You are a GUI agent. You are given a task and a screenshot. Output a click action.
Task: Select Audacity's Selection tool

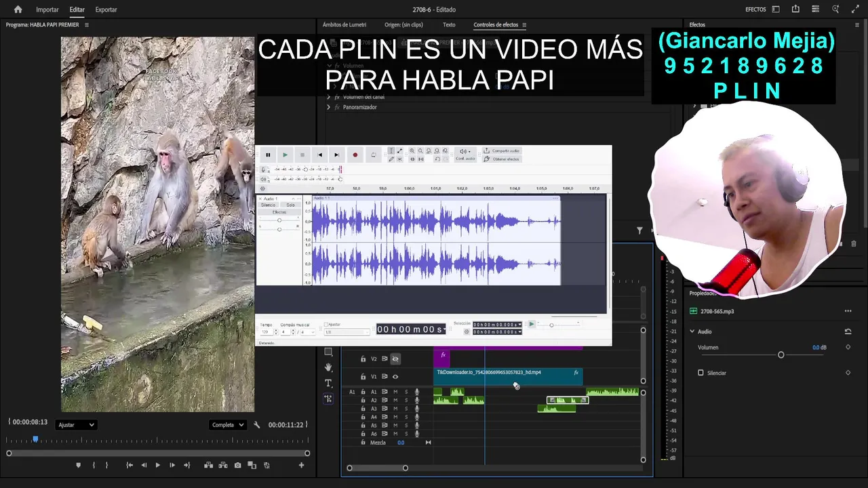[x=391, y=151]
